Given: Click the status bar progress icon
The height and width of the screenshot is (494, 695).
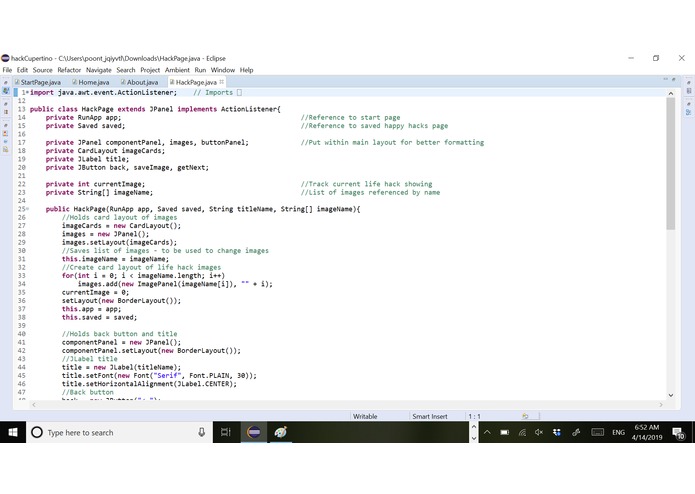Looking at the screenshot, I should (x=525, y=416).
